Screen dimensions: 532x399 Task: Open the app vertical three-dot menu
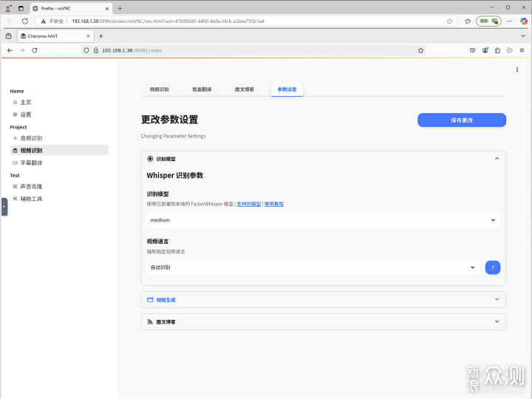click(516, 70)
